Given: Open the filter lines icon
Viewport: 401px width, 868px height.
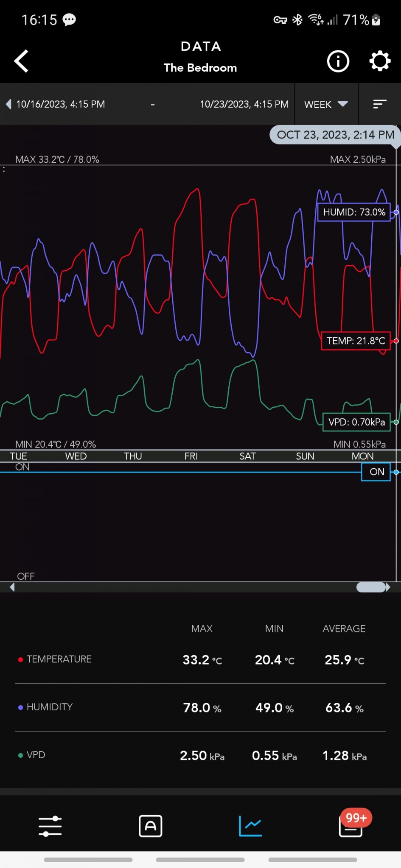Looking at the screenshot, I should coord(379,104).
